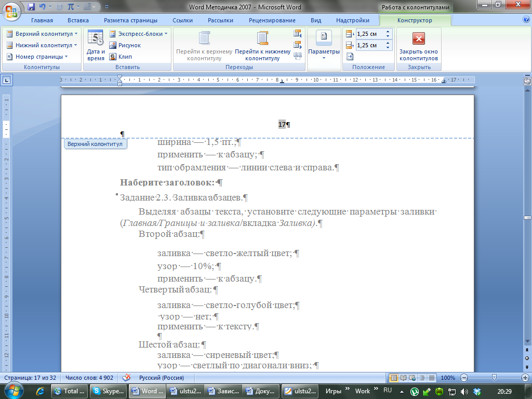Open Параметры dropdown button
This screenshot has height=399, width=532.
click(x=324, y=46)
